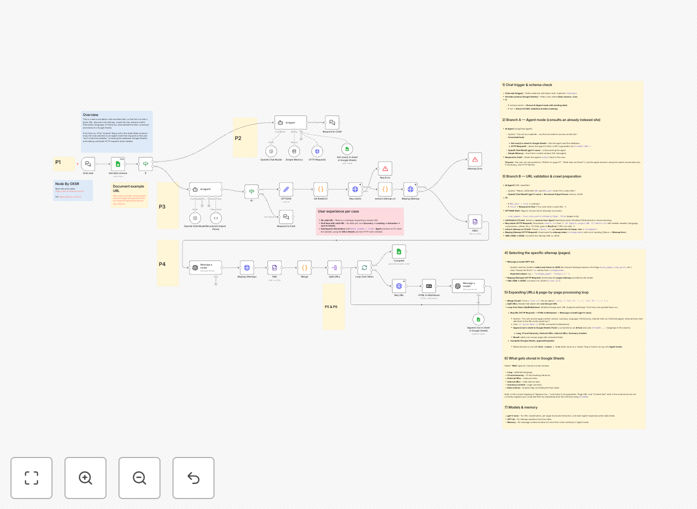
Task: Select the HTML to Markdown node
Action: 429,286
